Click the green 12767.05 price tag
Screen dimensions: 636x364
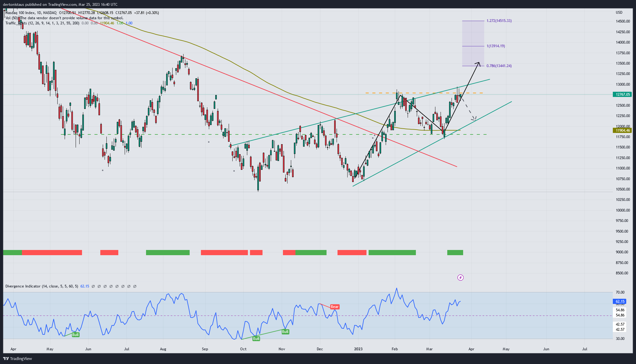(622, 95)
